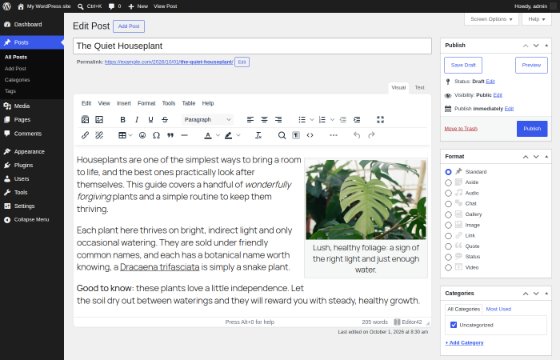Switch to the Text editor tab
The height and width of the screenshot is (360, 560).
tap(420, 88)
